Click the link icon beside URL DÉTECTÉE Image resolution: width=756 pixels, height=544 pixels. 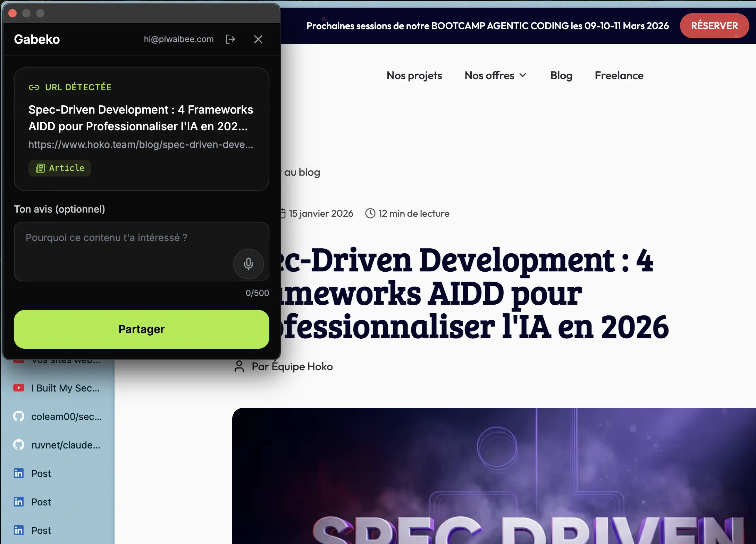34,88
